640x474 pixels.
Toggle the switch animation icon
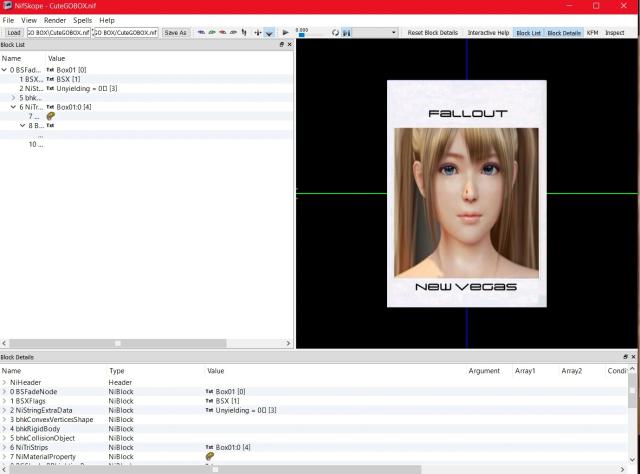(347, 33)
